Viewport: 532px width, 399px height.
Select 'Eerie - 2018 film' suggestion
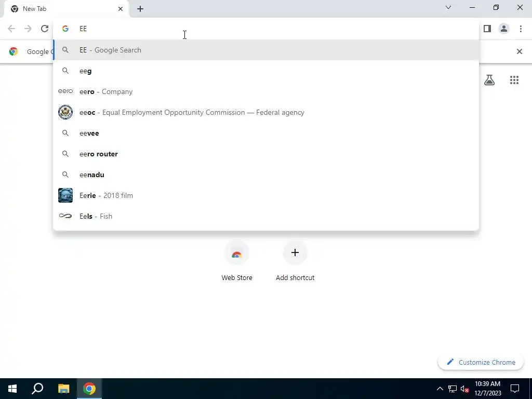tap(266, 195)
